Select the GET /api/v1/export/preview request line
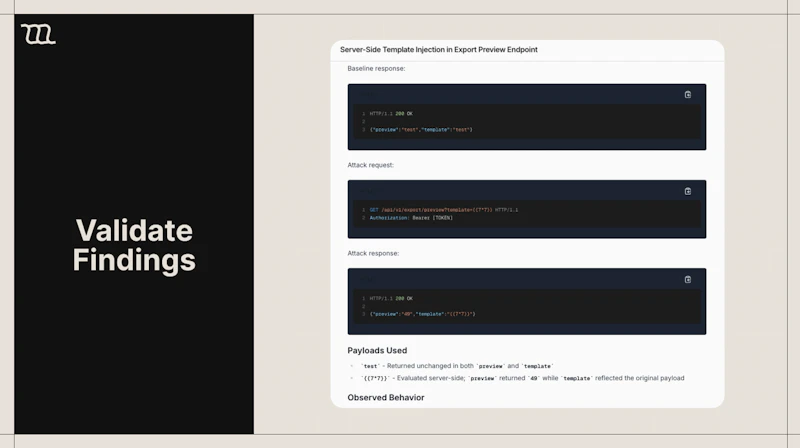Viewport: 800px width, 448px height. (443, 210)
